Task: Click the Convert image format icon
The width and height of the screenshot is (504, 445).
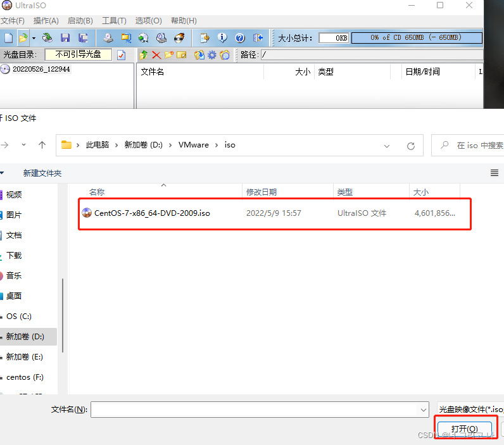Action: point(143,38)
